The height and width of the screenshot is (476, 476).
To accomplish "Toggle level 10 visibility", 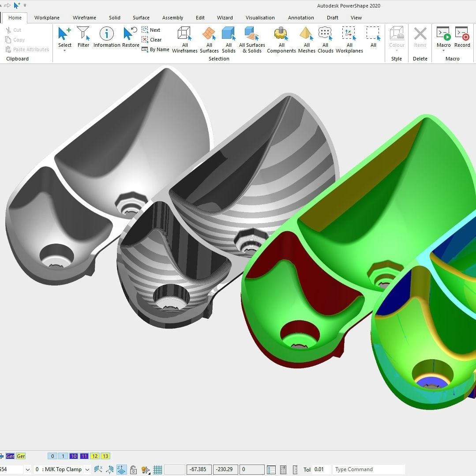I will tap(73, 456).
